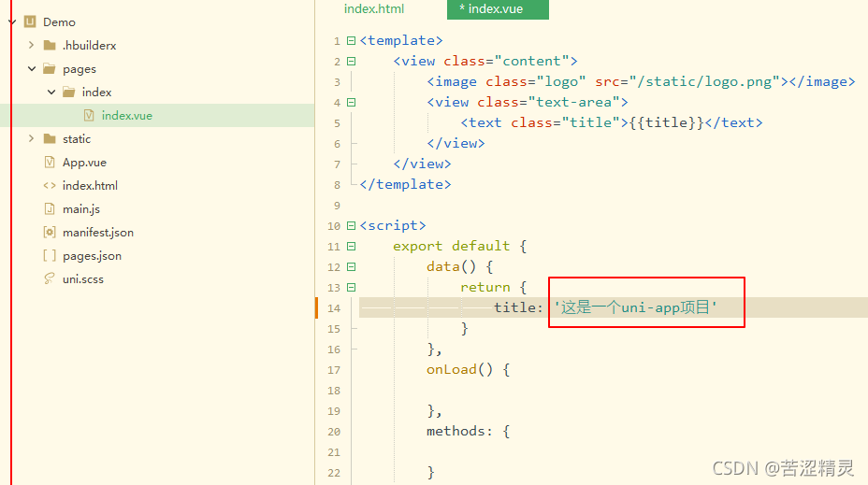Open uni.scss from the project tree
Screen dimensions: 868x485
click(83, 278)
